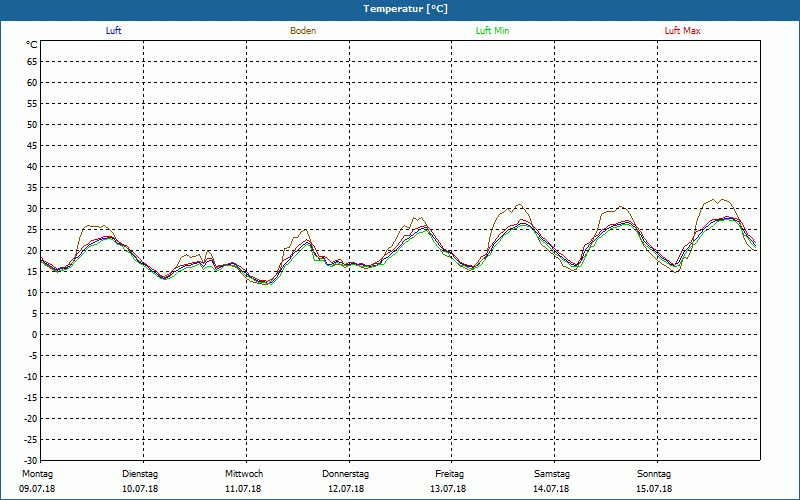
Task: Click the Mittwoch axis label
Action: 244,474
